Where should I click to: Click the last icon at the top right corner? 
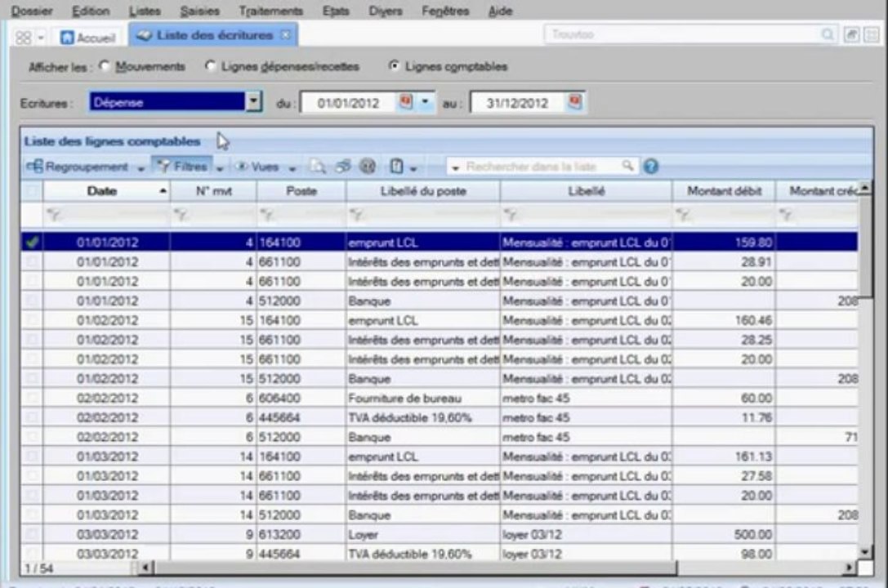[x=872, y=35]
